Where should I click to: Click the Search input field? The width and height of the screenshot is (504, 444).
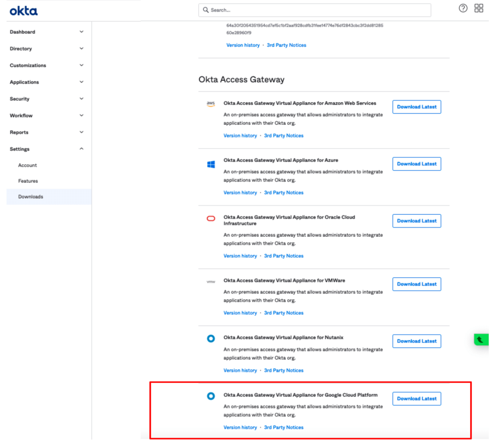click(314, 10)
